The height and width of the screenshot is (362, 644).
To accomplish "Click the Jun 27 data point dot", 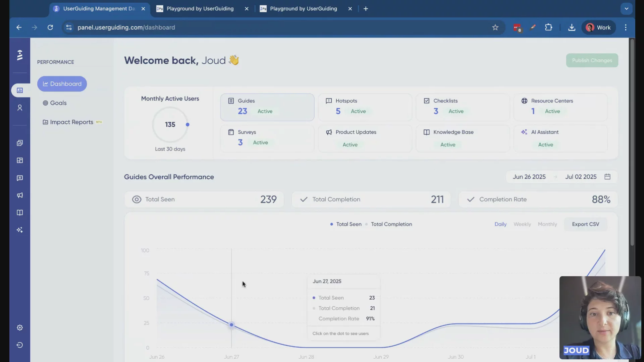I will pyautogui.click(x=231, y=325).
